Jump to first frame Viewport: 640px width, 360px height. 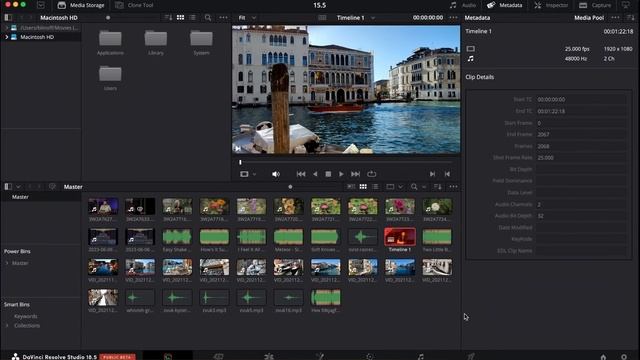tap(301, 174)
